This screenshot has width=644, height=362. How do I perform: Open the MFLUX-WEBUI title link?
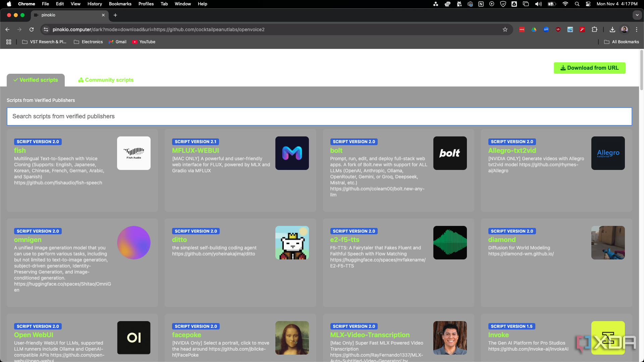[x=196, y=151]
